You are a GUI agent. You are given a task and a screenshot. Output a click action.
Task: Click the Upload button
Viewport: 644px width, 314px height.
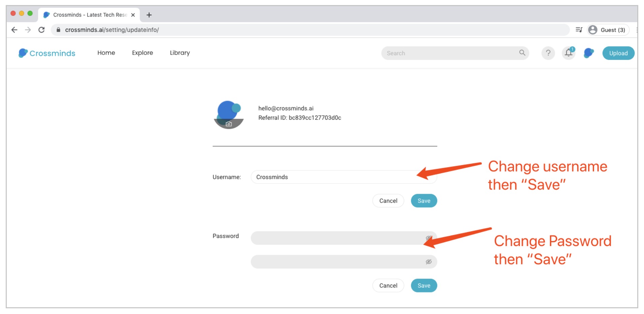pos(618,53)
